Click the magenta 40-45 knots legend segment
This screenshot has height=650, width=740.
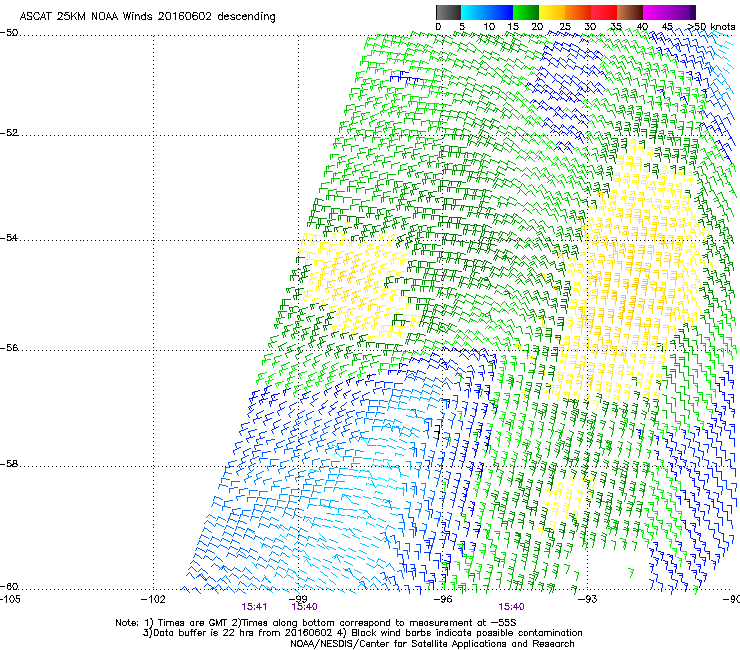coord(656,12)
